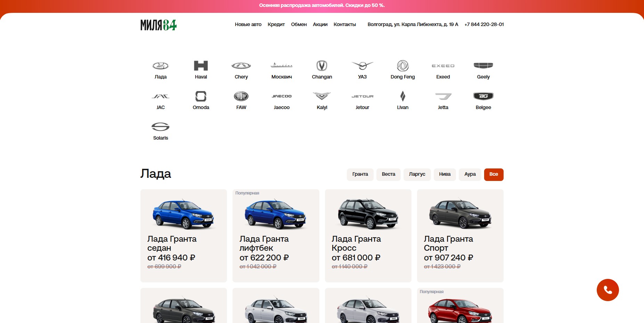Select the Kaiyi brand logo

tap(322, 96)
